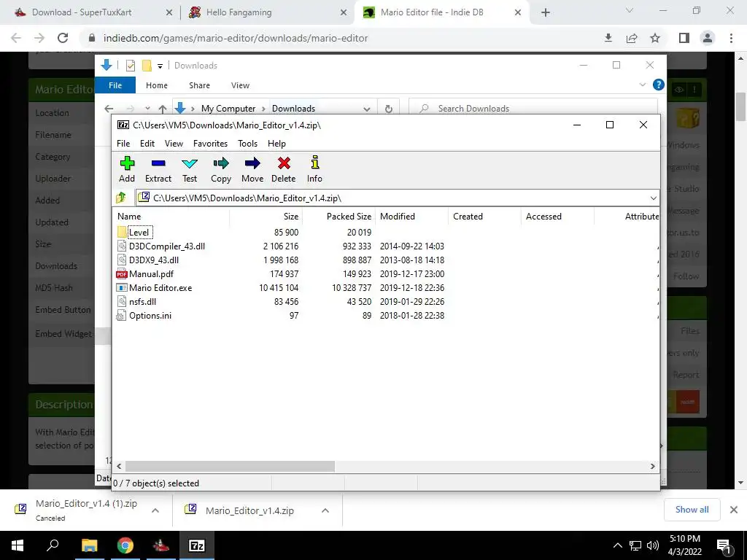Click Explorer's back navigation arrow
The width and height of the screenshot is (747, 560).
(109, 109)
